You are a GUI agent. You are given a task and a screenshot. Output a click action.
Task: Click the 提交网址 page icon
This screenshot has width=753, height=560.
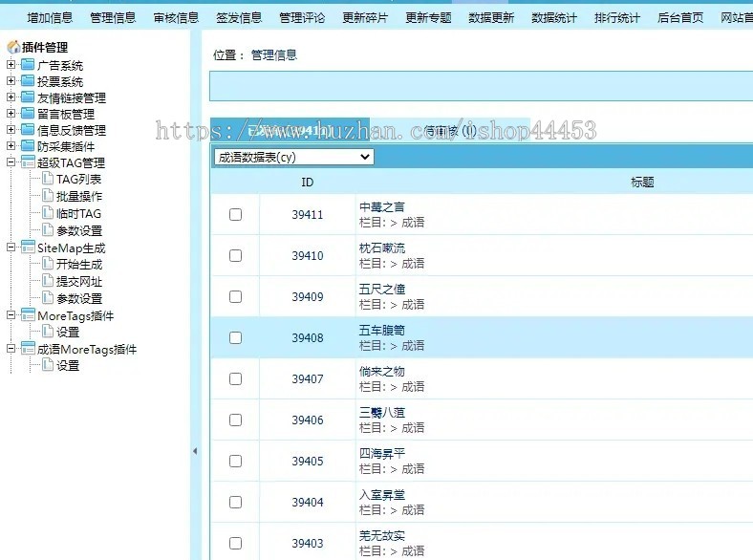(x=48, y=281)
